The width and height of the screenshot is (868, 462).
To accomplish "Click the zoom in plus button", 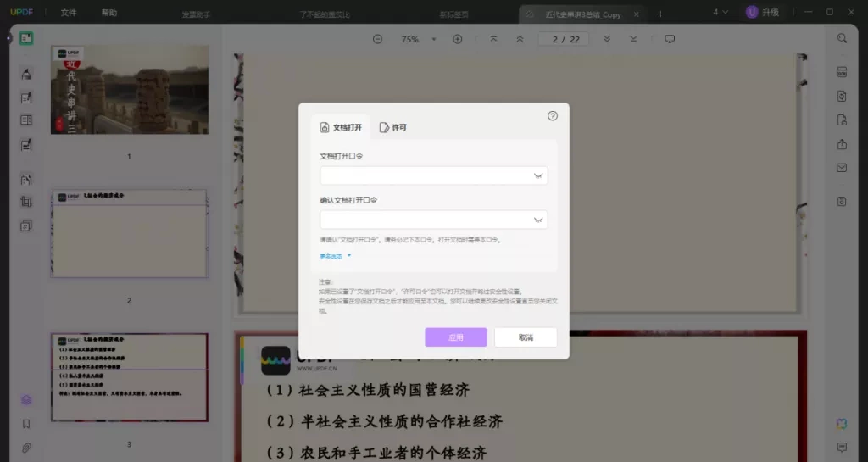I will point(457,39).
